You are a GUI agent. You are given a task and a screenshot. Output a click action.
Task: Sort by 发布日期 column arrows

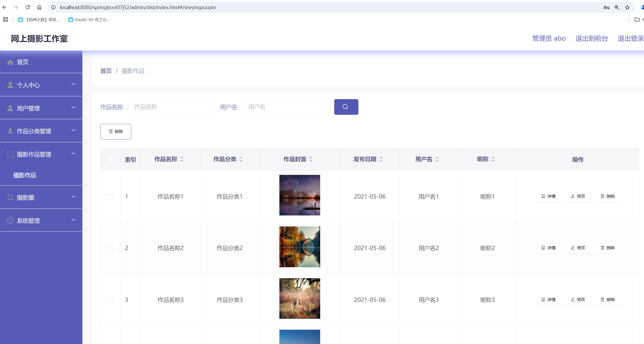[x=381, y=159]
